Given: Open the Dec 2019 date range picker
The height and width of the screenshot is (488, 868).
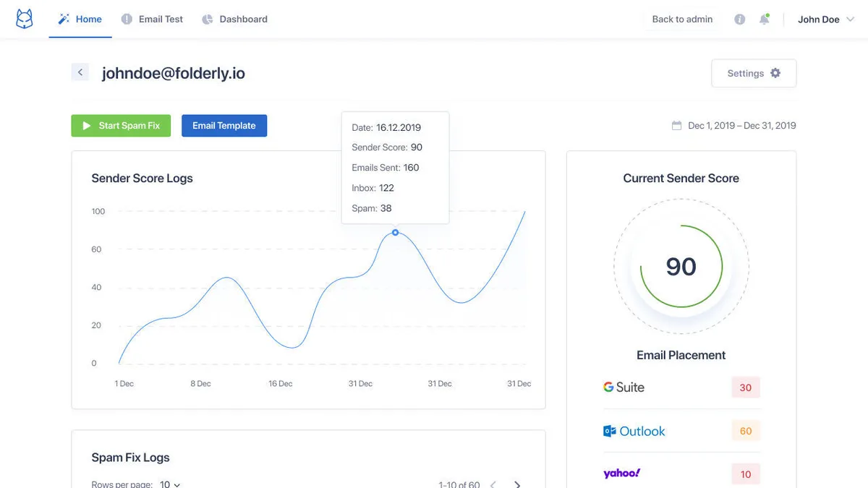Looking at the screenshot, I should (x=741, y=126).
